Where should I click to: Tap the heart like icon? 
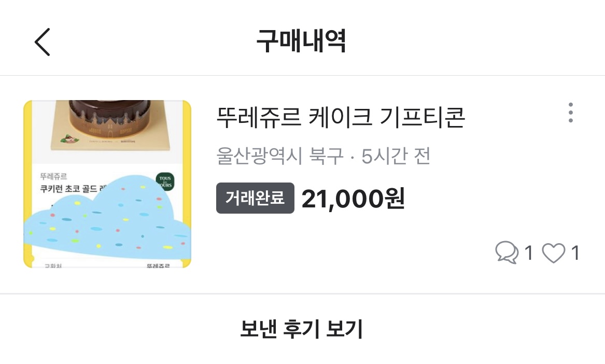point(553,253)
